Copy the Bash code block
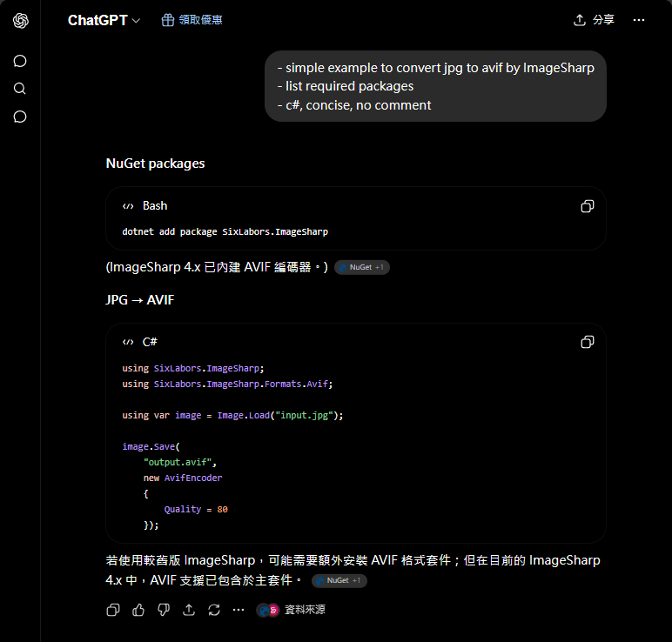 (588, 206)
